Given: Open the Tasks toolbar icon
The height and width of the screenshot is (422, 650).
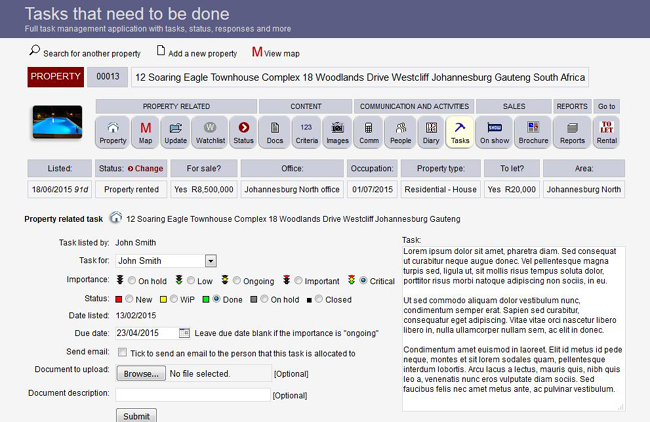Looking at the screenshot, I should [460, 132].
